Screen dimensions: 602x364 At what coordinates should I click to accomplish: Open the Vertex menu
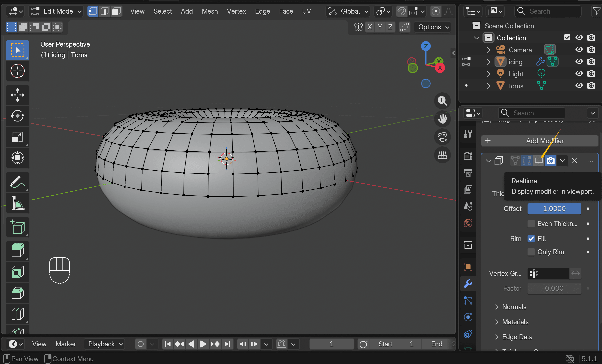click(x=236, y=11)
